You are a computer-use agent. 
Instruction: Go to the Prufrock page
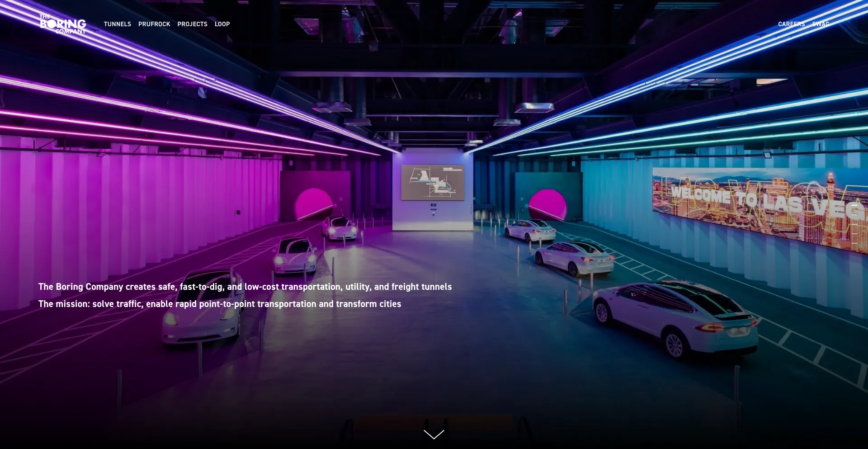coord(154,24)
